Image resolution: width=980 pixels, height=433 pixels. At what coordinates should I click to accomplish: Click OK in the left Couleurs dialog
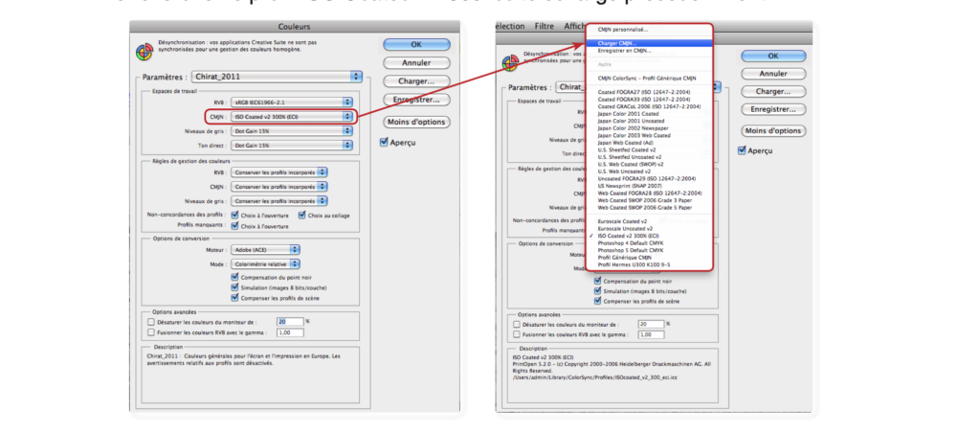(x=416, y=45)
